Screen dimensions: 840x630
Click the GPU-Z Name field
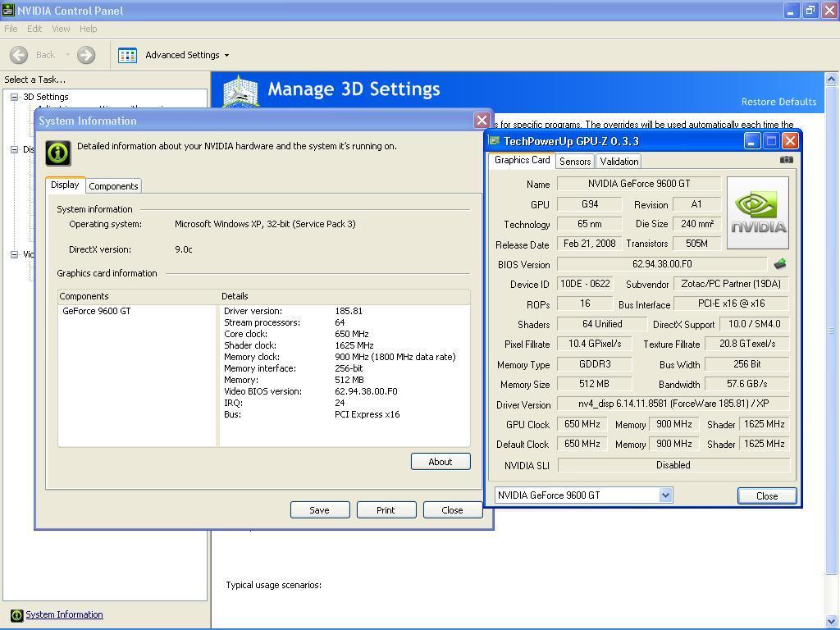coord(639,184)
